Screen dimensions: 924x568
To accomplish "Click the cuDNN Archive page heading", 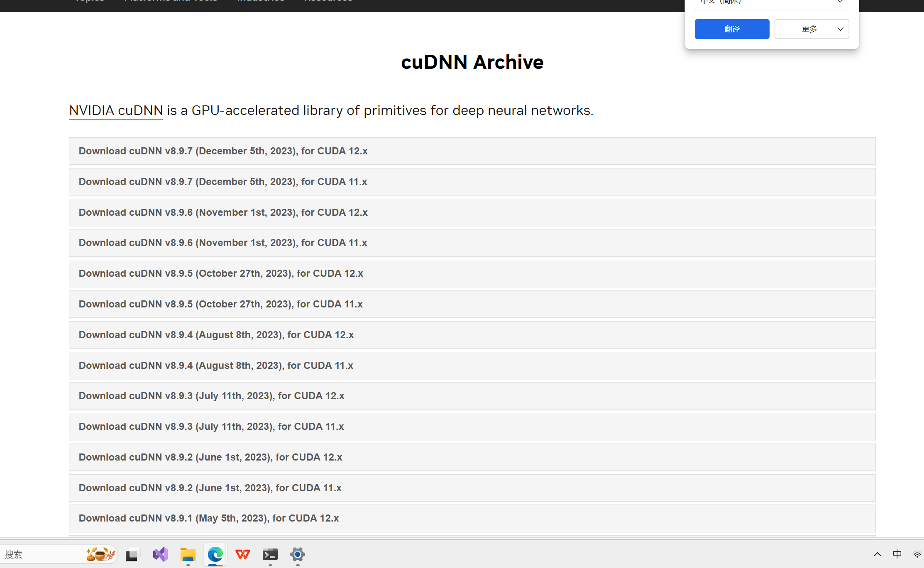I will [x=472, y=62].
